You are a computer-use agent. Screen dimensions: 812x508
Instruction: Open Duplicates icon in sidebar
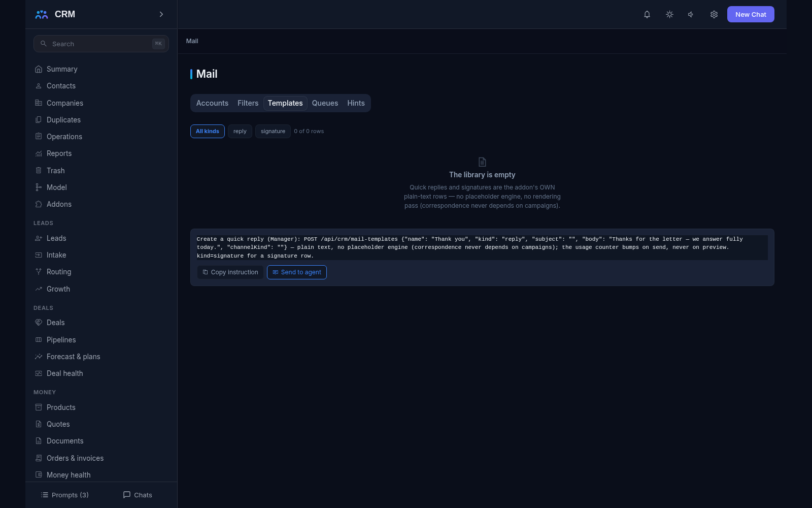pos(39,120)
